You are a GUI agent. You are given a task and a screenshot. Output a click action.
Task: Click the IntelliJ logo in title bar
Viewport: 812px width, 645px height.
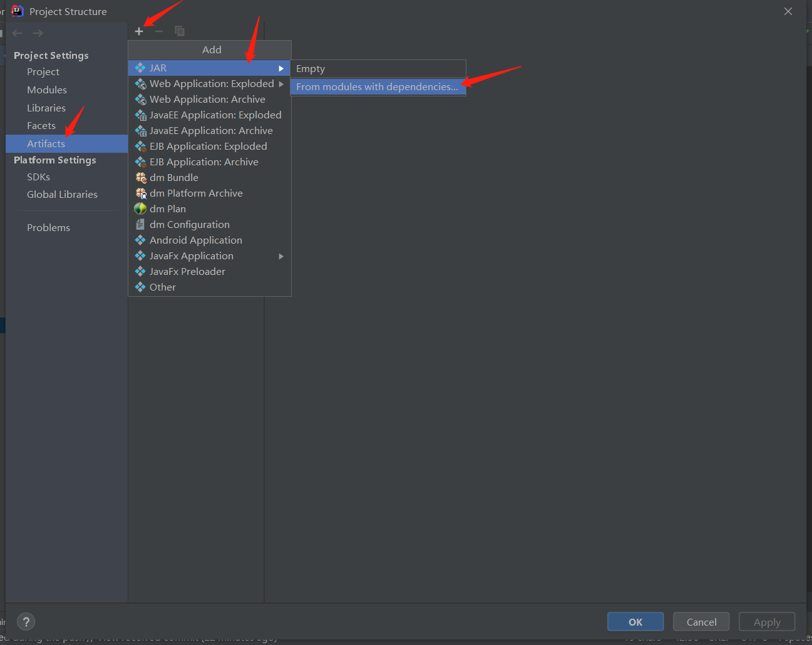click(17, 11)
